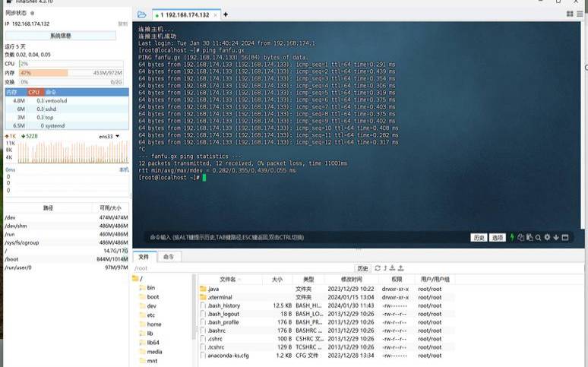The height and width of the screenshot is (367, 588).
Task: Sort processes by 内存 column header
Action: [12, 92]
